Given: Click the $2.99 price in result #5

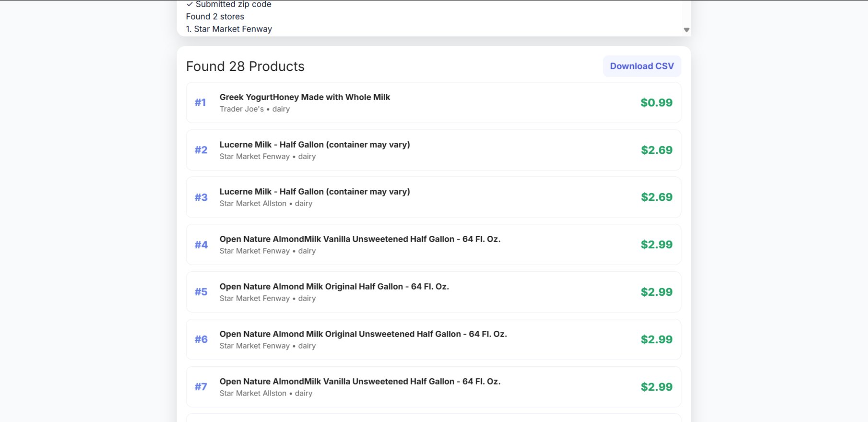Looking at the screenshot, I should tap(657, 292).
